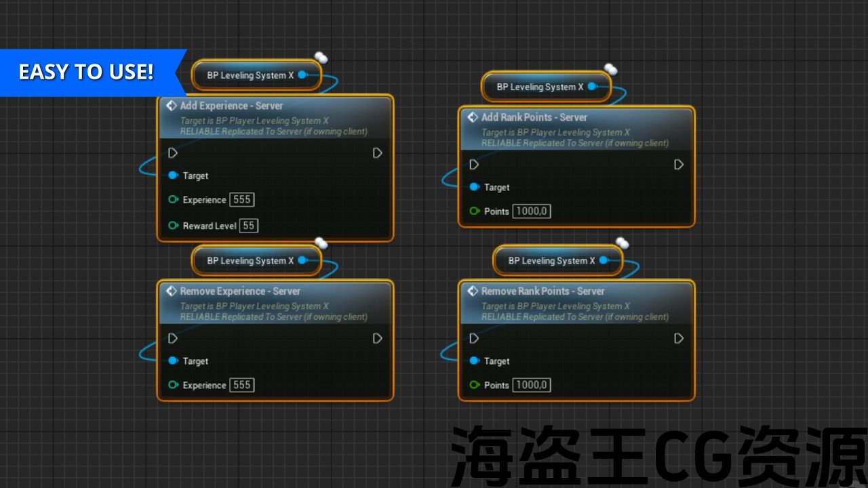Select the Remove Rank Points - Server node title

coord(542,291)
